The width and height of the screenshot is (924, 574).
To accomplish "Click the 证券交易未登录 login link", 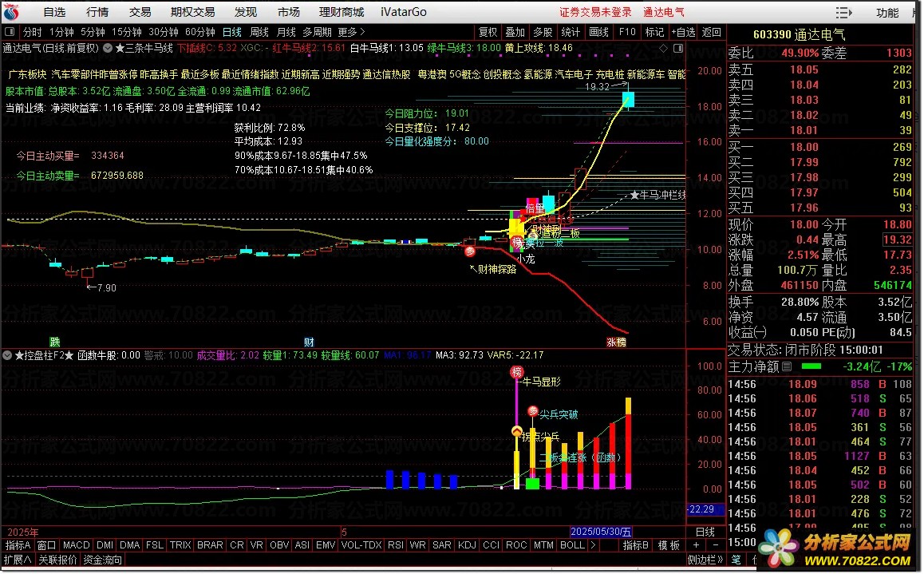I will tap(595, 12).
